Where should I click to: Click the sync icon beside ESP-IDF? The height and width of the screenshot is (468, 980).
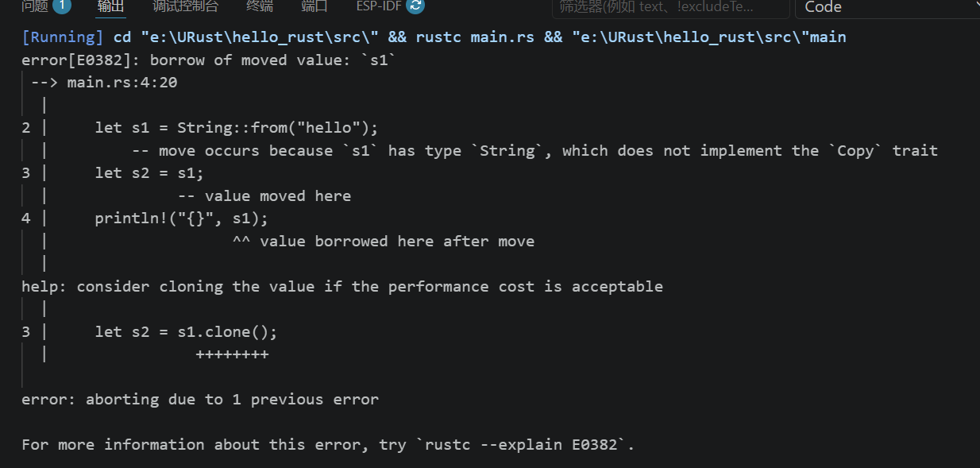(x=415, y=6)
